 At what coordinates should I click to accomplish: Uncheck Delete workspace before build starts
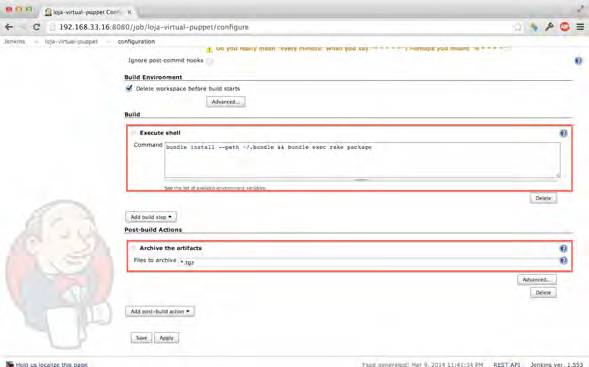click(129, 88)
